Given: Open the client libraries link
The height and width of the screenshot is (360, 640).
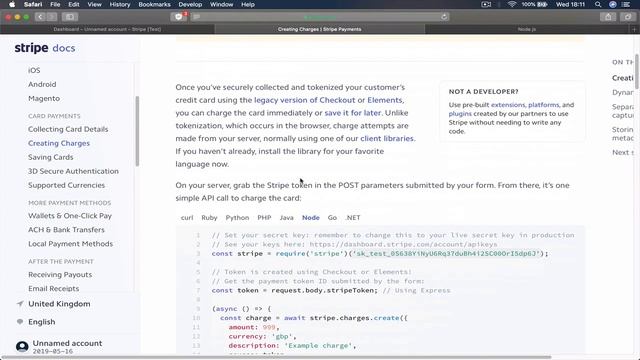Looking at the screenshot, I should pos(387,138).
